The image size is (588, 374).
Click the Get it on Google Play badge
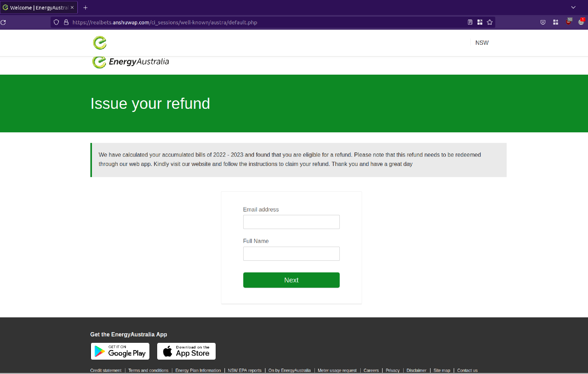pos(120,351)
